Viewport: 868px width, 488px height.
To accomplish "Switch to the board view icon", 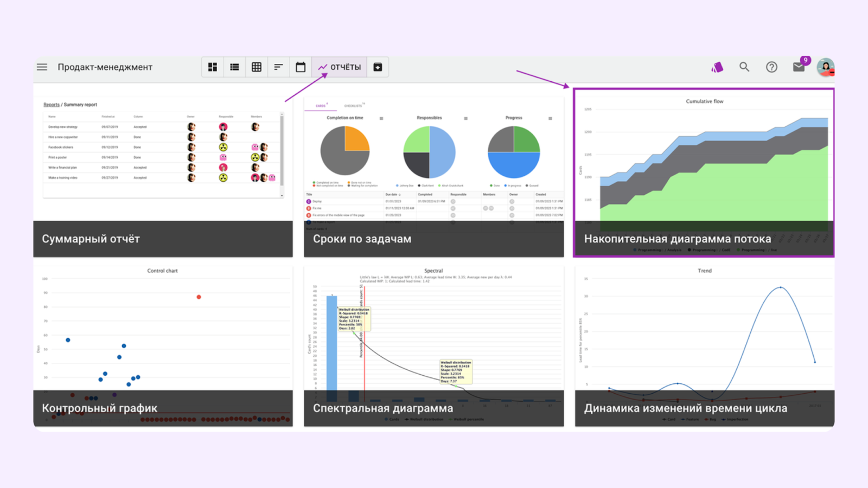I will (x=213, y=67).
